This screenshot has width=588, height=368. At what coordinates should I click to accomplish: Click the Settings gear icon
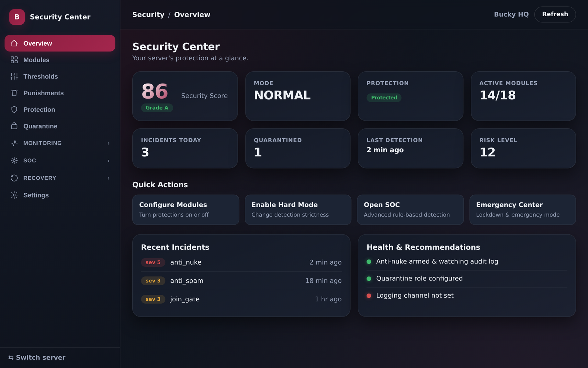(14, 195)
